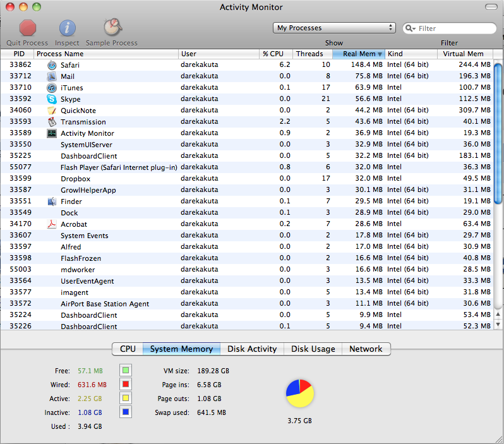This screenshot has width=504, height=444.
Task: Click the scroll up arrow
Action: click(498, 315)
